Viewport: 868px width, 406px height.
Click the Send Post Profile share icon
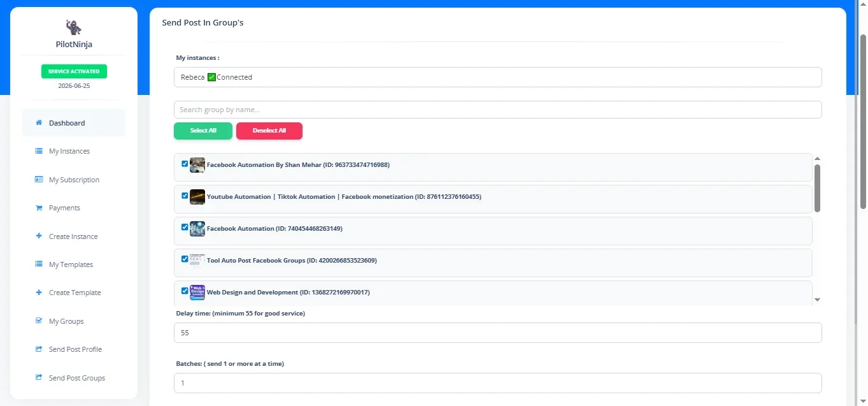tap(39, 349)
